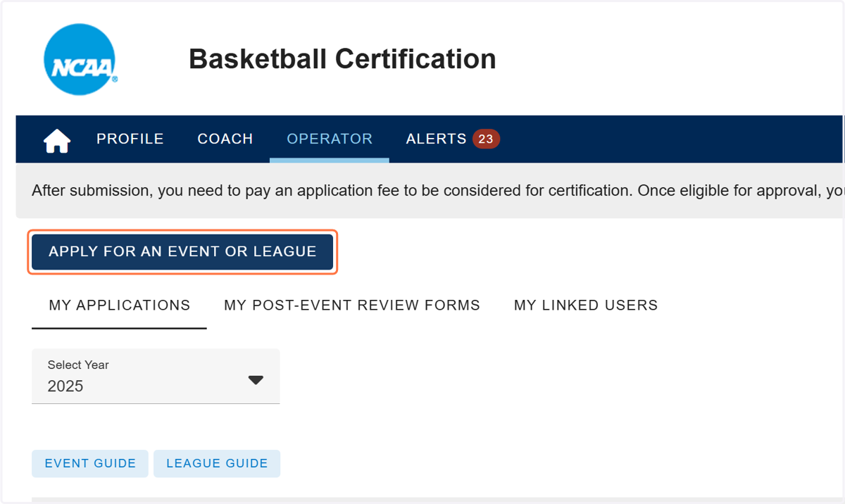Click the Basketball Certification heading
Screen dimensions: 845x504
tap(342, 59)
